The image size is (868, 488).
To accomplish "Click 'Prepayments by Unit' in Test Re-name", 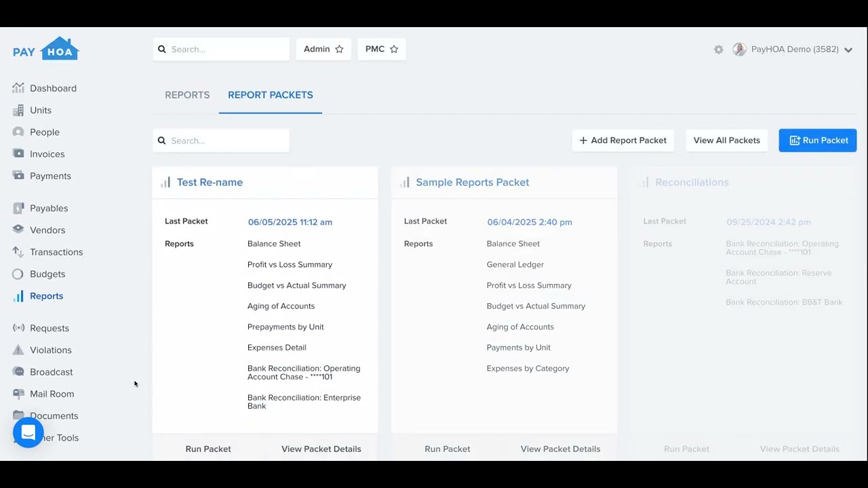I will pos(285,327).
